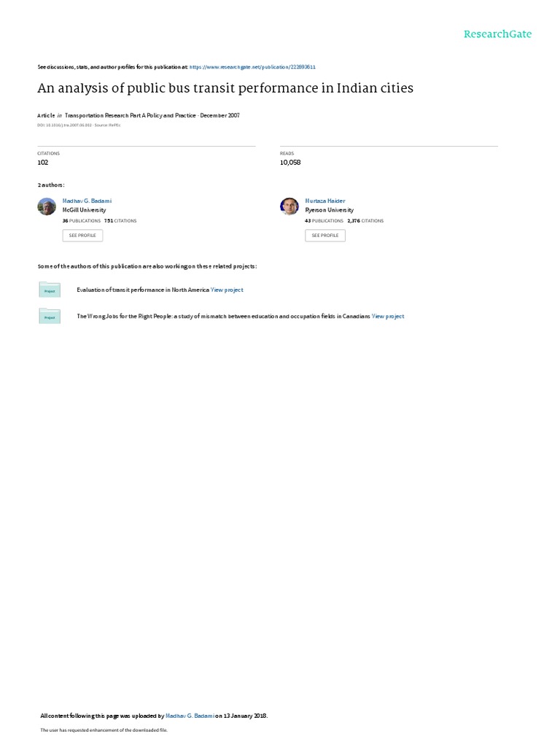The height and width of the screenshot is (747, 560).
Task: Open Madhav G. Badami author name link
Action: tap(87, 201)
